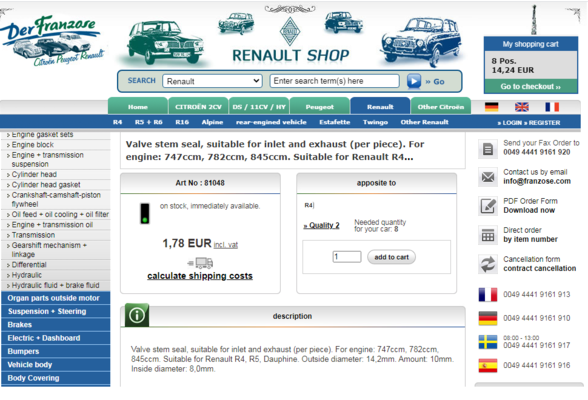588x400 pixels.
Task: Open the Home tab
Action: [x=138, y=106]
